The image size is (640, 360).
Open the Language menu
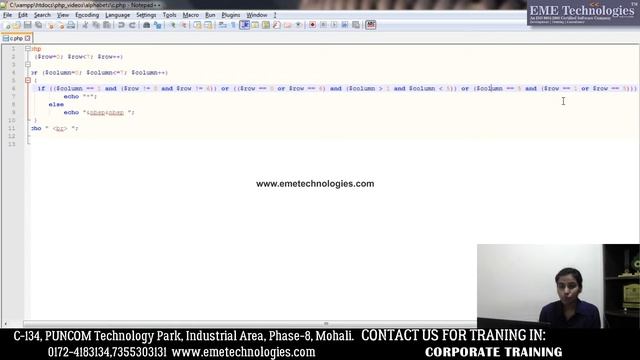click(x=118, y=15)
